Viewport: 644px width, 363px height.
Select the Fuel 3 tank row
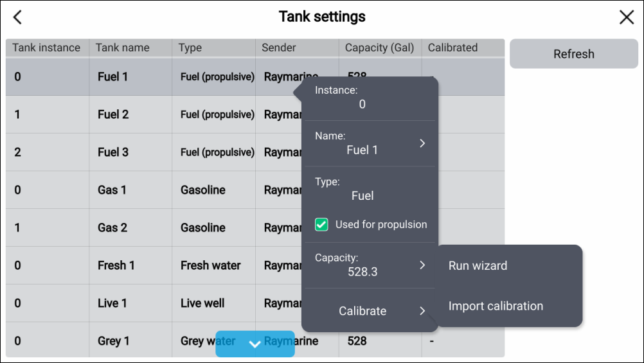[x=113, y=152]
